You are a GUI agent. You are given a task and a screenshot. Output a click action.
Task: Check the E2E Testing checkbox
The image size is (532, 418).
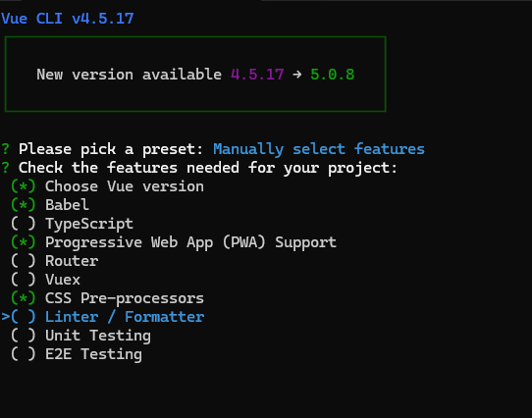pos(24,354)
